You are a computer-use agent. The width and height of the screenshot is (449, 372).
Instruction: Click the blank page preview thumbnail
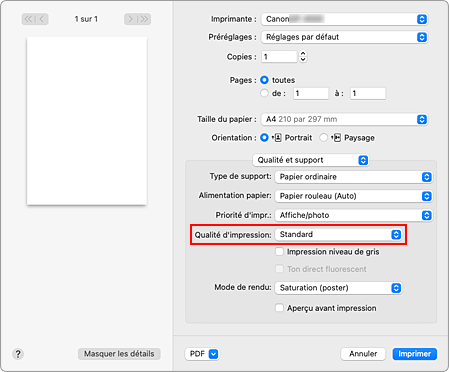tap(87, 121)
